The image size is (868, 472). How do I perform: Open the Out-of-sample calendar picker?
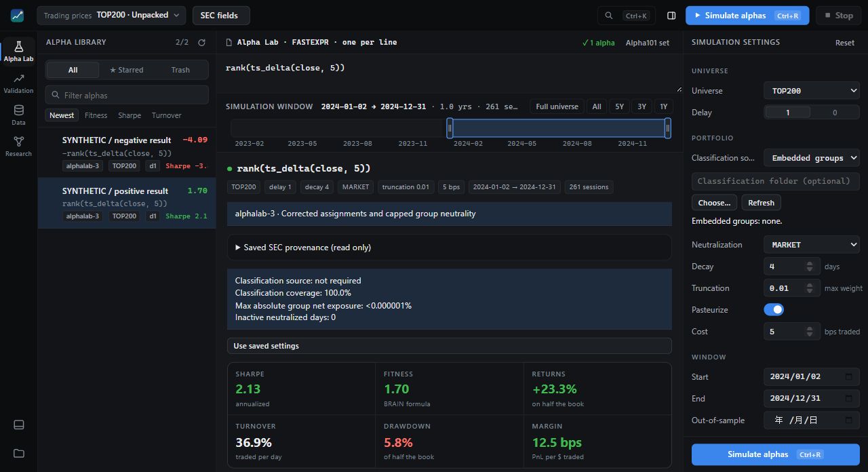click(x=849, y=420)
